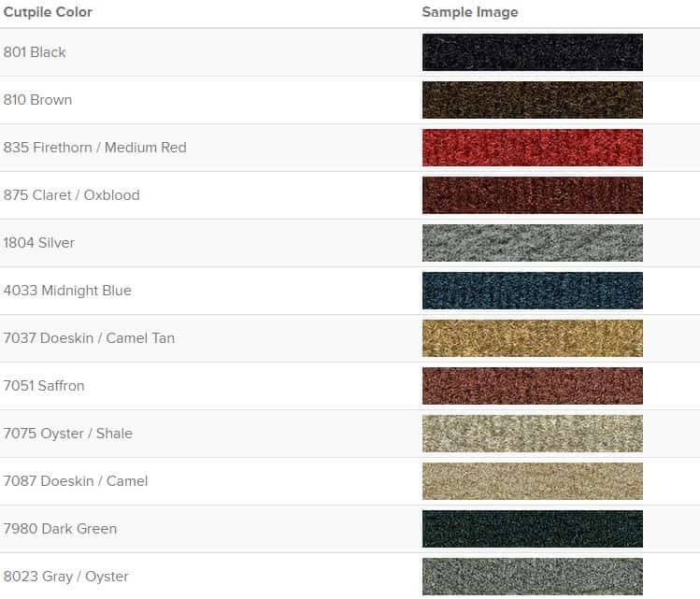The image size is (700, 599).
Task: Click the 801 Black carpet swatch
Action: 533,52
